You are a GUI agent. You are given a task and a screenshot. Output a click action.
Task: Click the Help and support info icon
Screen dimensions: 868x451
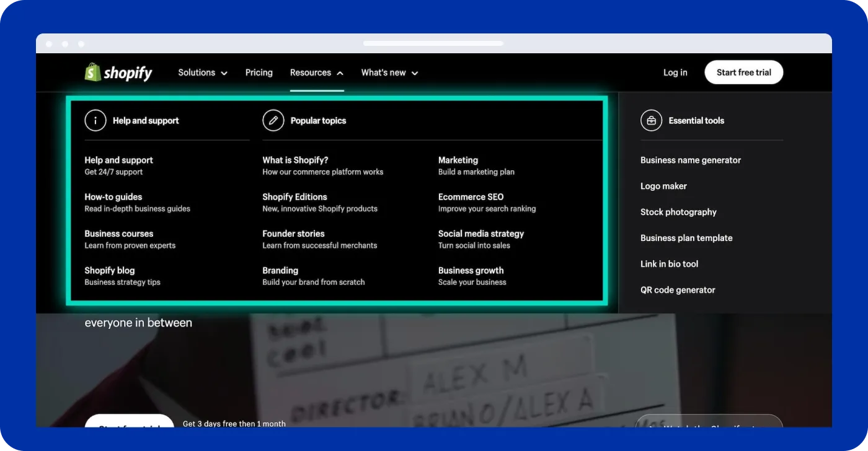[x=95, y=121]
